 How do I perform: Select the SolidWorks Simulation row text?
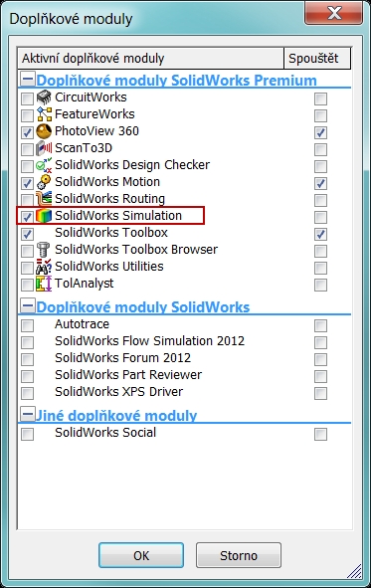118,215
